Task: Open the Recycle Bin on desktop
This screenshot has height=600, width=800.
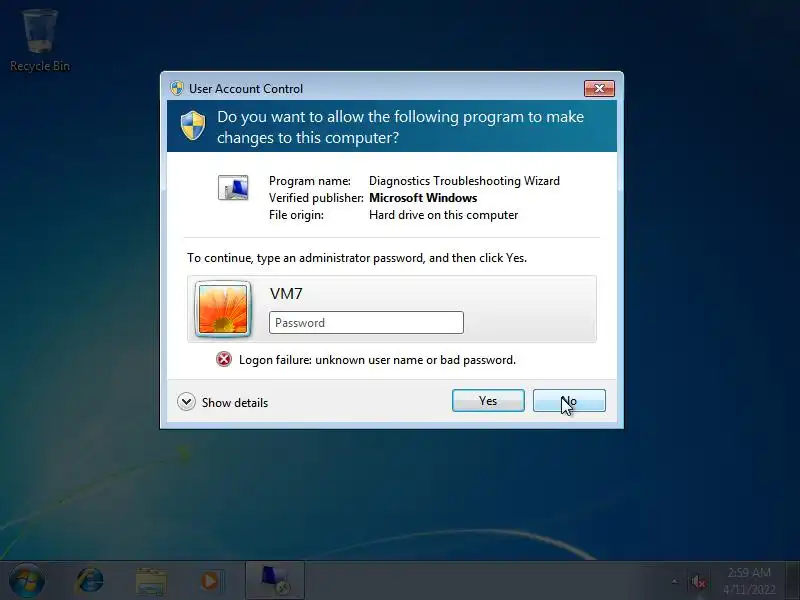Action: click(40, 41)
